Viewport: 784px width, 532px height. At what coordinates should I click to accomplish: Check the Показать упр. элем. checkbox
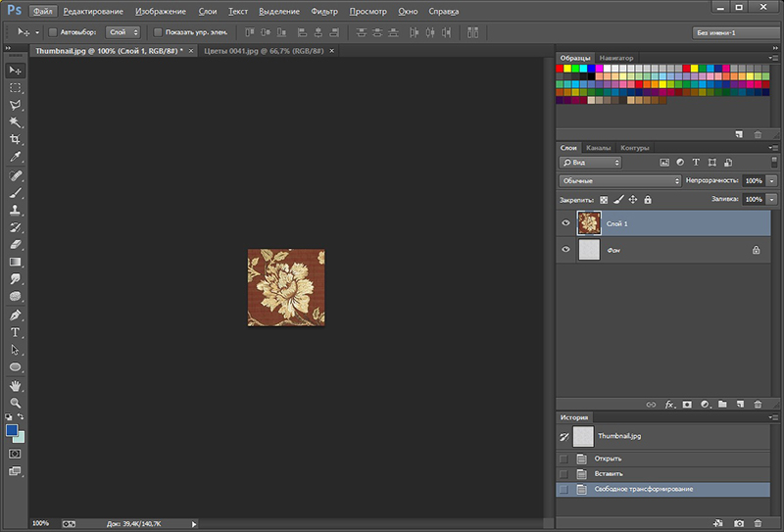(158, 32)
